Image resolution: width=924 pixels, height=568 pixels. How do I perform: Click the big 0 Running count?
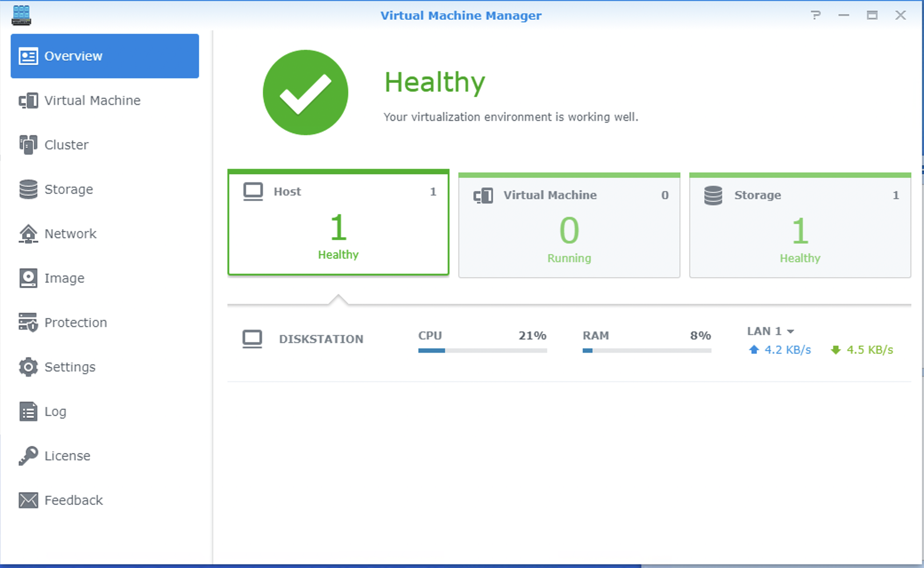pyautogui.click(x=569, y=231)
